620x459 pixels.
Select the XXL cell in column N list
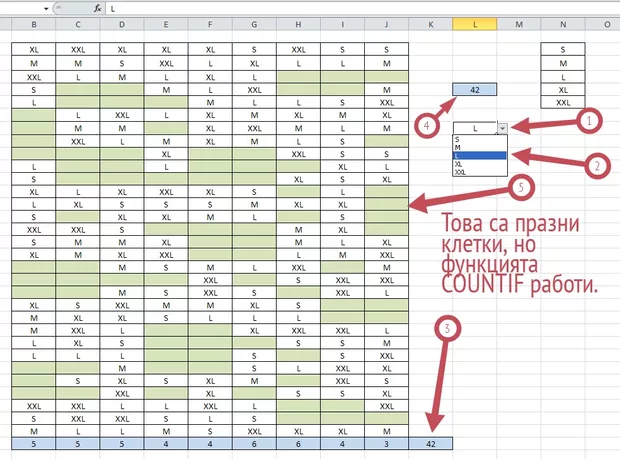(563, 102)
